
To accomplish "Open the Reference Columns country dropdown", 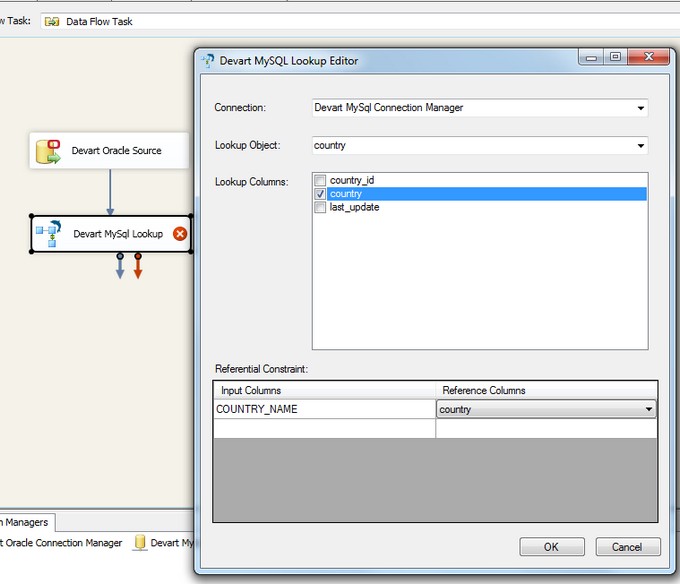I will click(649, 409).
